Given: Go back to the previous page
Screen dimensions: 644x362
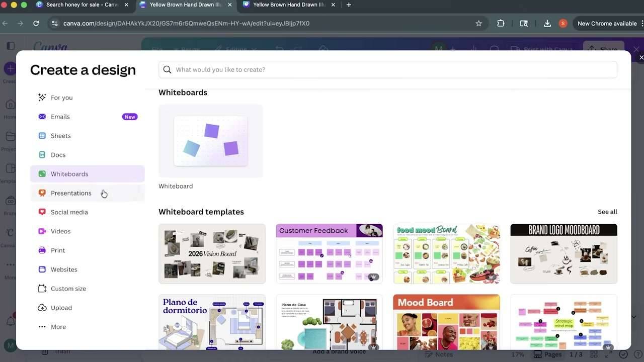Looking at the screenshot, I should tap(5, 23).
